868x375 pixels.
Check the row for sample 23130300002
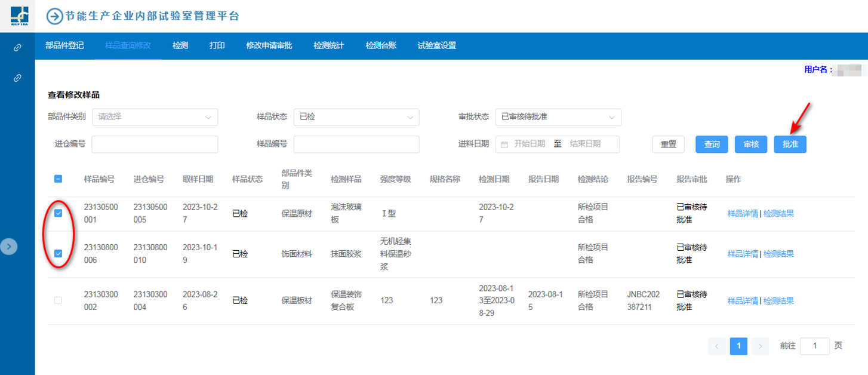(x=59, y=300)
